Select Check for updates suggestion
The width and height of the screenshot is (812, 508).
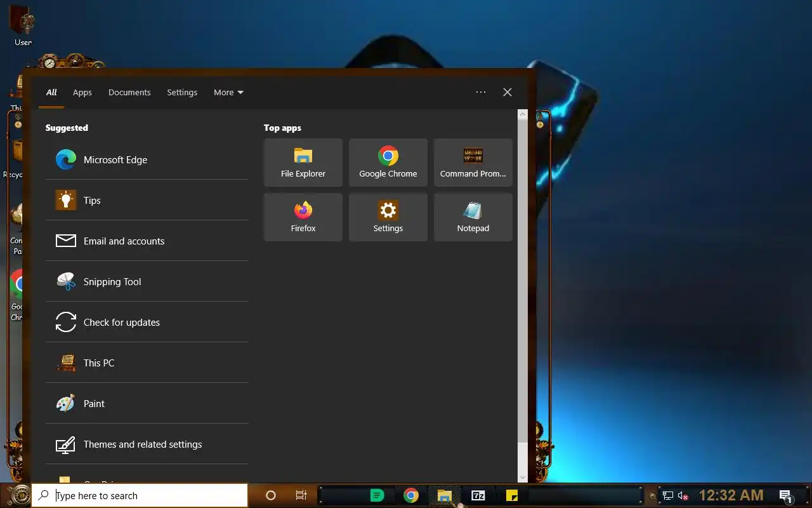[147, 322]
